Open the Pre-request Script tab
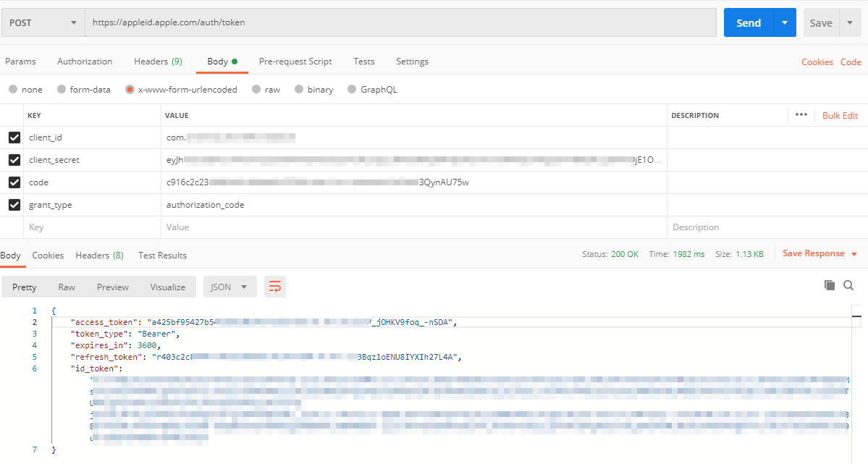The width and height of the screenshot is (868, 464). [295, 62]
